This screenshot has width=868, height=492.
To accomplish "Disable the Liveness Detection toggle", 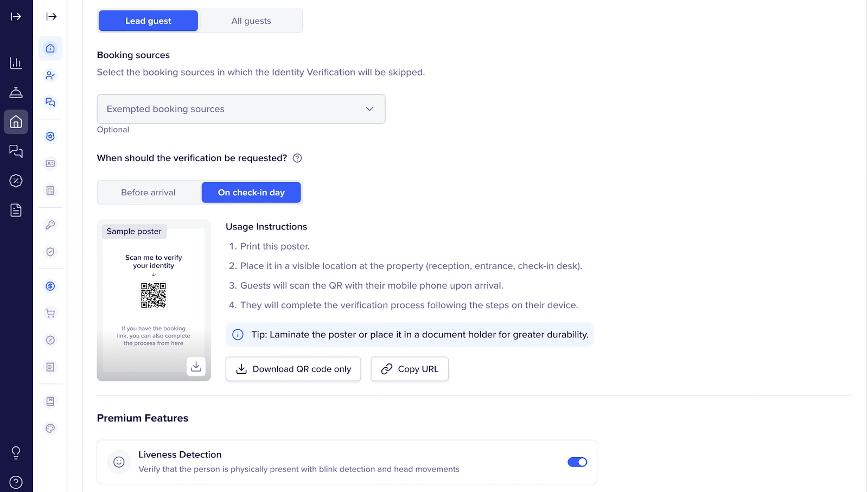I will pyautogui.click(x=577, y=462).
